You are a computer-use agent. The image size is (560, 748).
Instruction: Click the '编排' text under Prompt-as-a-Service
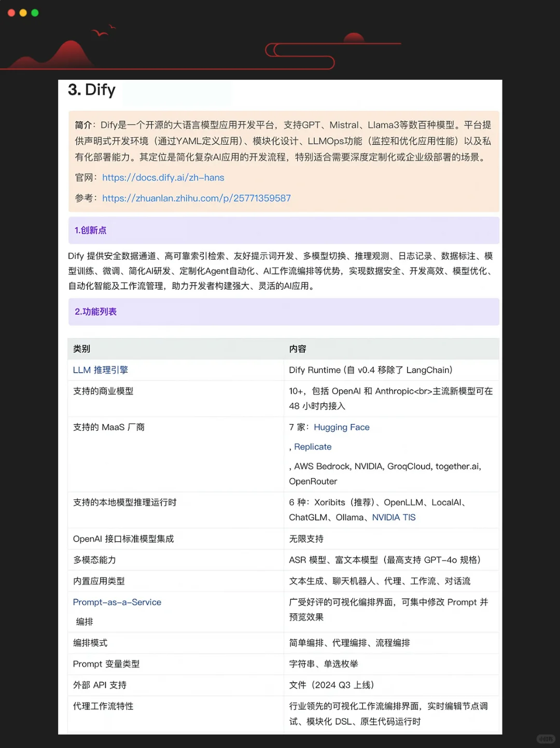pos(85,622)
